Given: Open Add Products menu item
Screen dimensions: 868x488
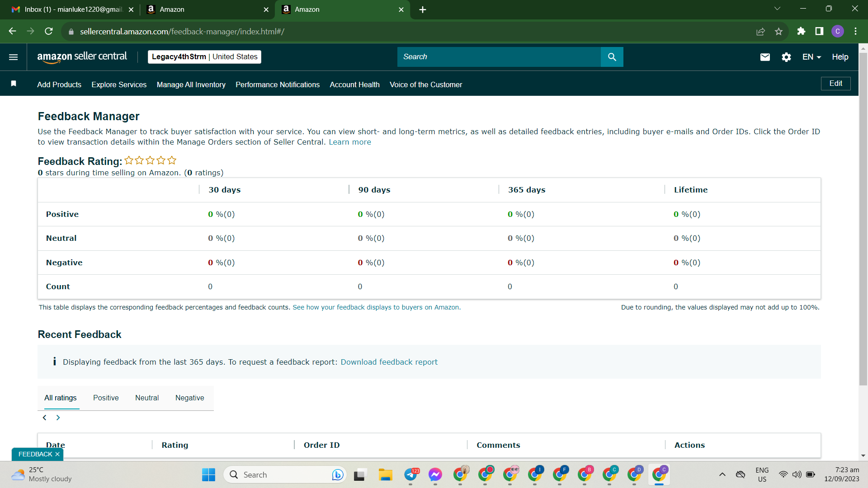Looking at the screenshot, I should [59, 84].
